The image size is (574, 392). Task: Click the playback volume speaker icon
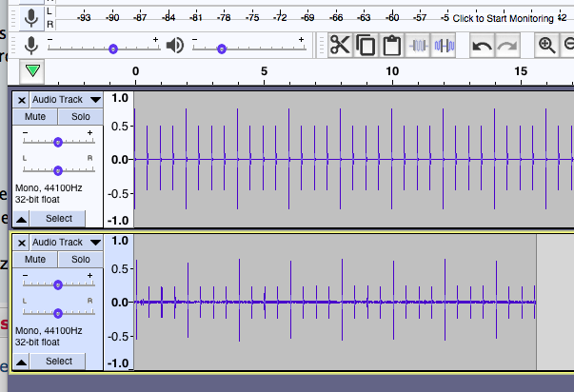(175, 46)
